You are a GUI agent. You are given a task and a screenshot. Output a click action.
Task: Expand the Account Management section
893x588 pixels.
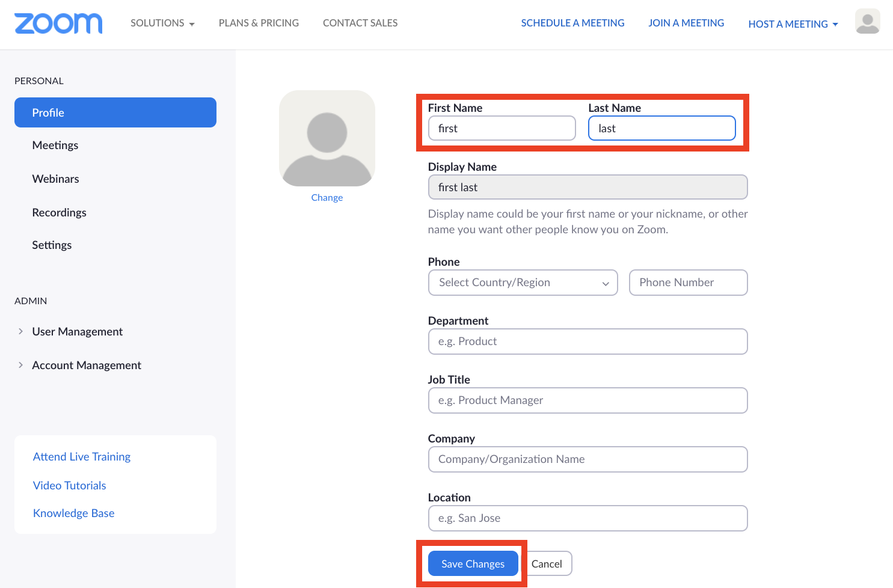click(x=87, y=365)
